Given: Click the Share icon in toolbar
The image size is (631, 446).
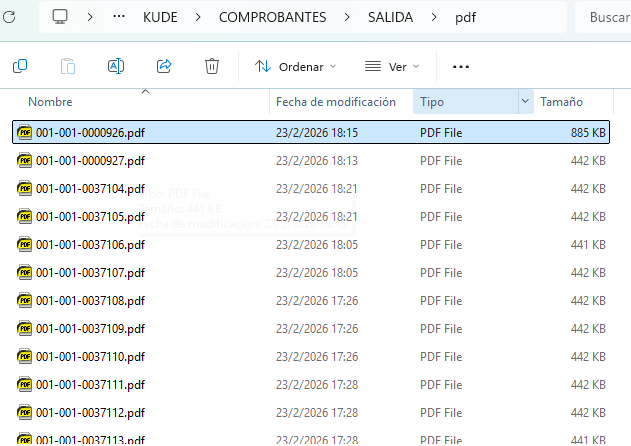Looking at the screenshot, I should pyautogui.click(x=164, y=66).
